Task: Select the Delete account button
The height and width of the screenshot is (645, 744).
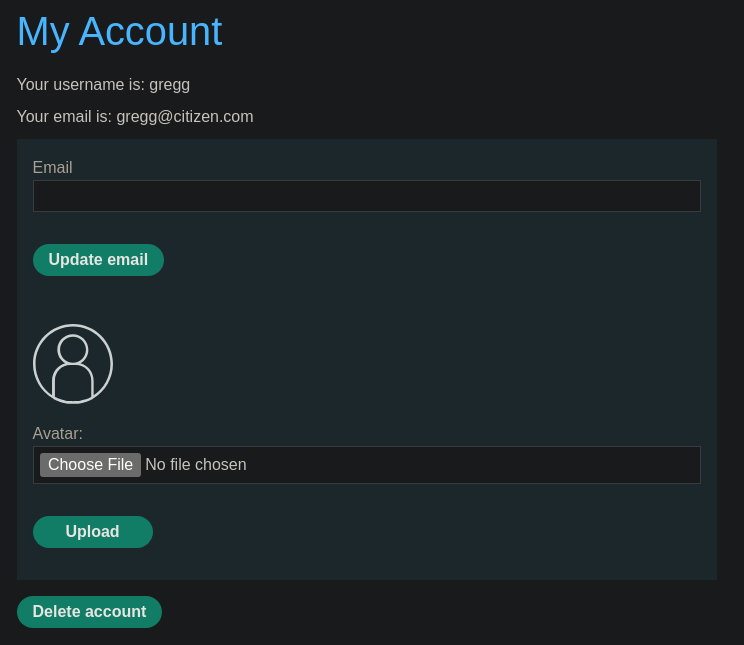Action: 89,612
